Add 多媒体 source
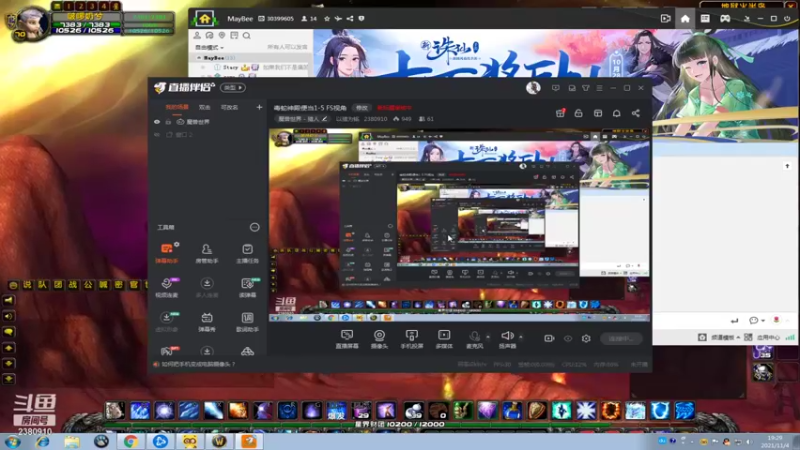Screen dimensions: 800x450 (444, 339)
